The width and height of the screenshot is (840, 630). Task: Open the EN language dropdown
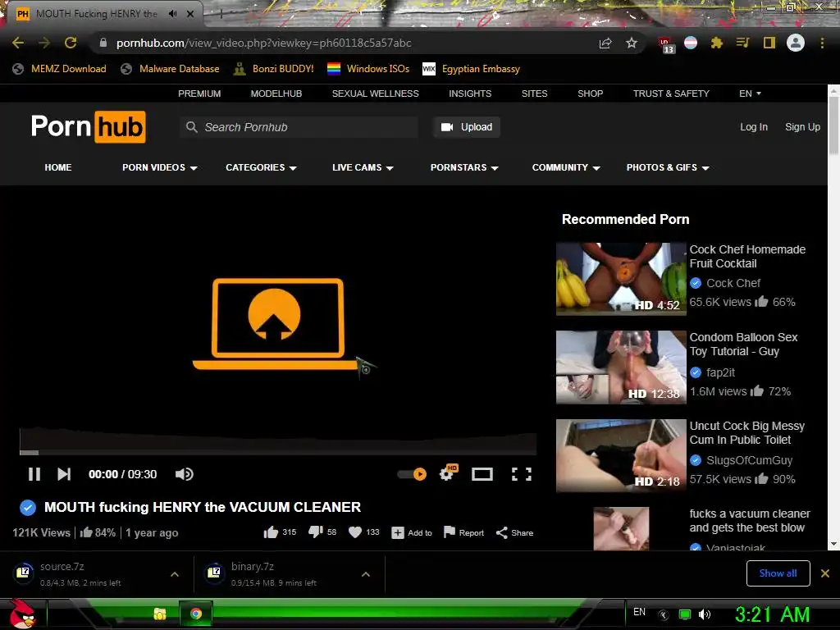(750, 94)
